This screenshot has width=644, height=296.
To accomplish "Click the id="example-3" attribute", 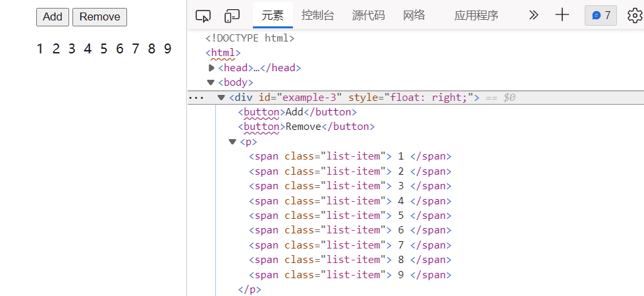I will 300,98.
